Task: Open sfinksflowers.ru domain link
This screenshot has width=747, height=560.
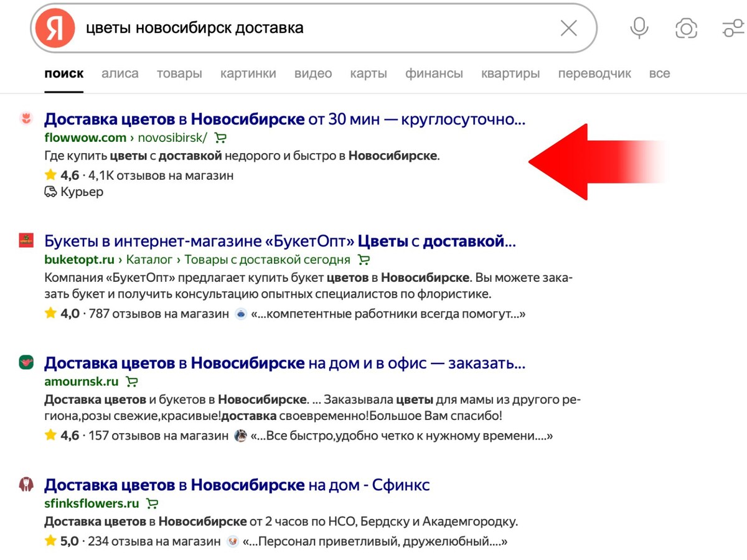Action: [x=92, y=503]
